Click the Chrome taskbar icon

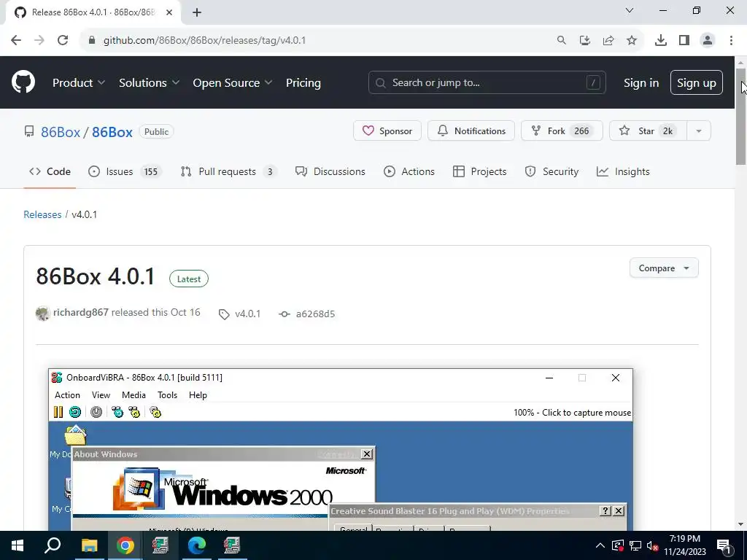coord(125,545)
